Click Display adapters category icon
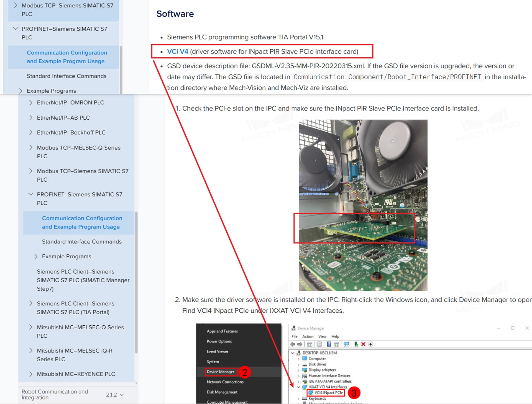The image size is (532, 404). pos(305,370)
